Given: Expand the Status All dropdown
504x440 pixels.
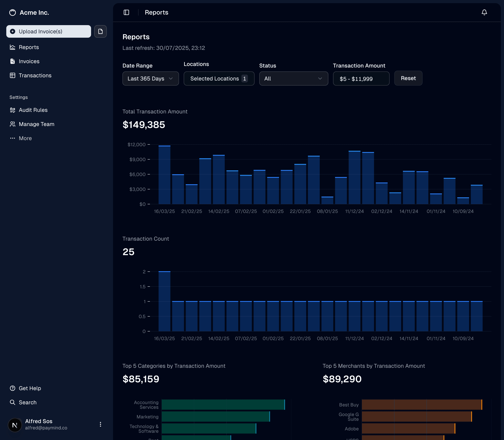Looking at the screenshot, I should tap(293, 79).
